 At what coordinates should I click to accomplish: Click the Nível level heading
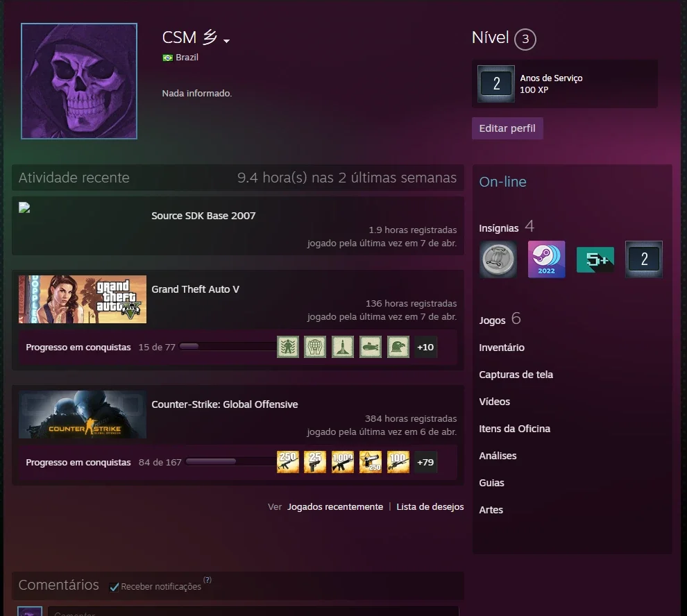[x=491, y=37]
